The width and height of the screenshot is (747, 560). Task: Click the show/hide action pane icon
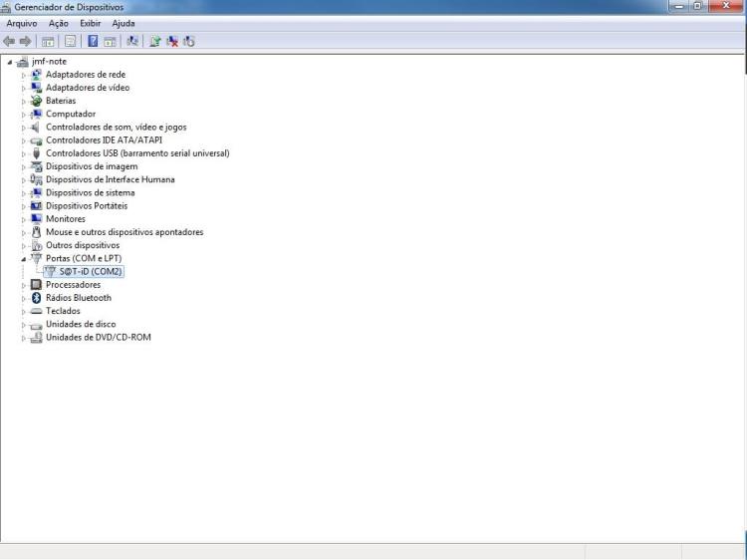(x=110, y=42)
